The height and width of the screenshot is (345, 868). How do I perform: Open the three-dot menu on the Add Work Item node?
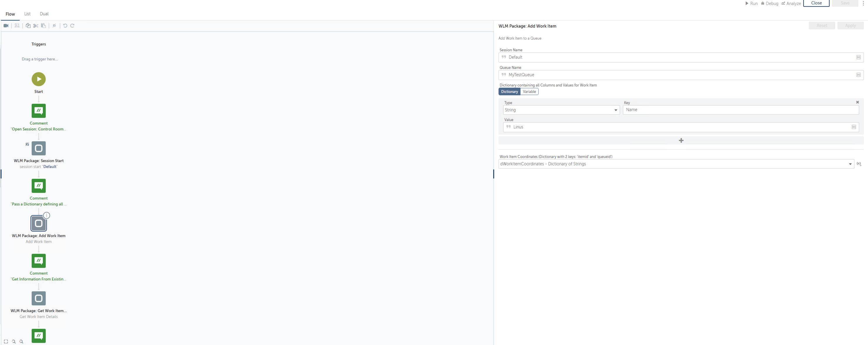tap(47, 215)
